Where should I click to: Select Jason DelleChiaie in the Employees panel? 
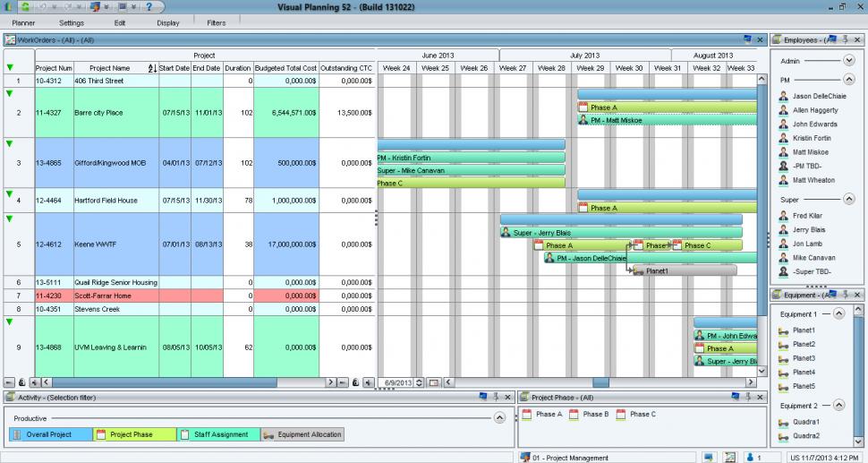pyautogui.click(x=813, y=96)
